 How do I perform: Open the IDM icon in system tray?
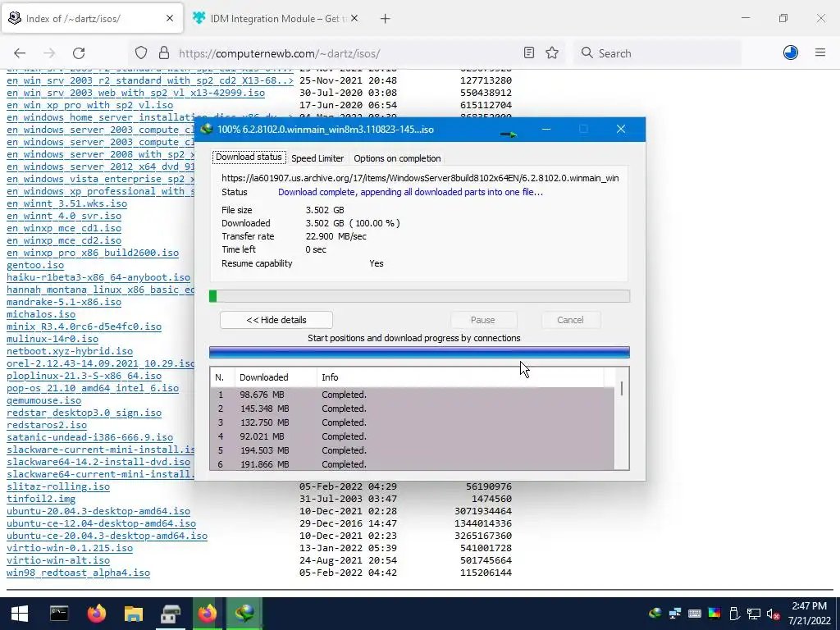655,614
